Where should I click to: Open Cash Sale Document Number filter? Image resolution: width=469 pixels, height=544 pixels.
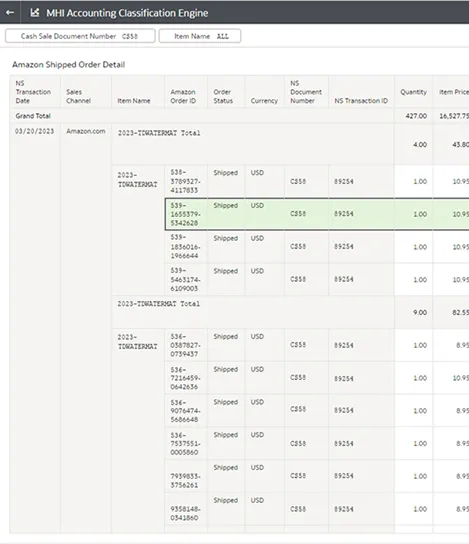pyautogui.click(x=80, y=36)
